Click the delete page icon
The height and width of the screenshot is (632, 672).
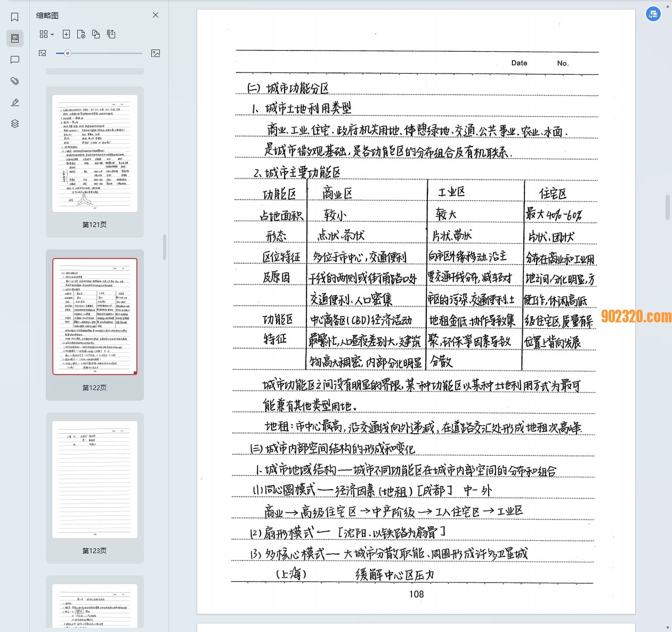[81, 34]
